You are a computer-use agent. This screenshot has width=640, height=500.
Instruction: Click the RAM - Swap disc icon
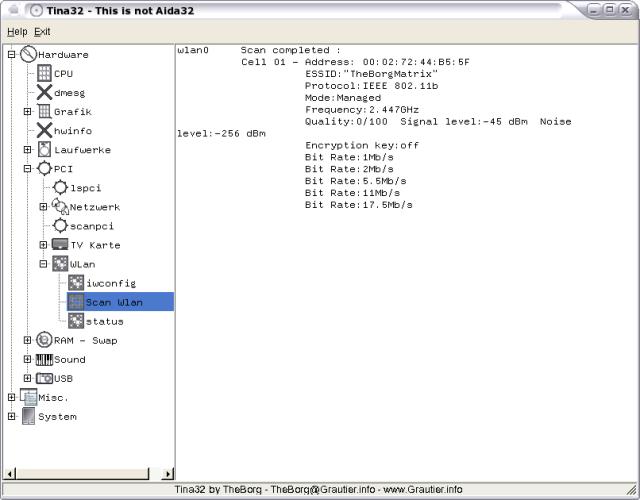(44, 340)
